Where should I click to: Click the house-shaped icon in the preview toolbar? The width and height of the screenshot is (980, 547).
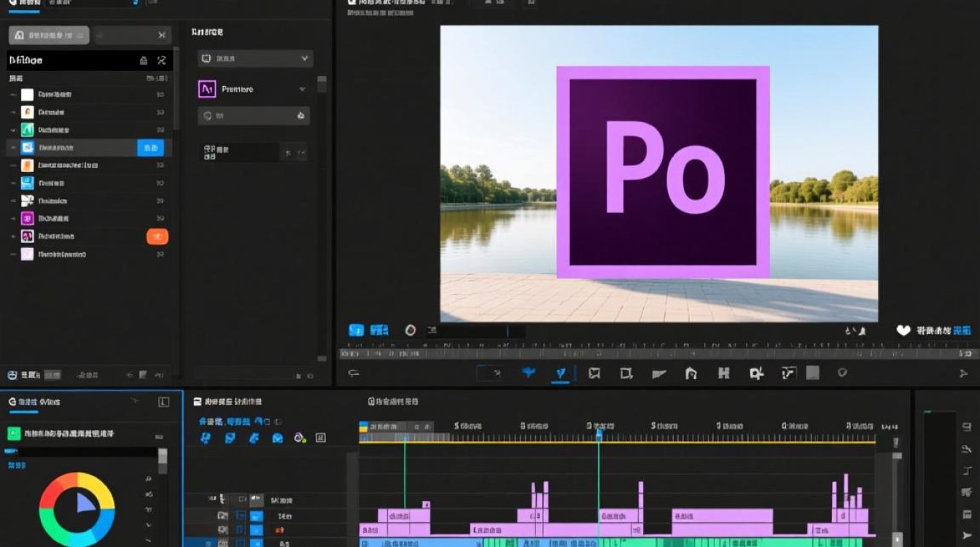pyautogui.click(x=691, y=373)
